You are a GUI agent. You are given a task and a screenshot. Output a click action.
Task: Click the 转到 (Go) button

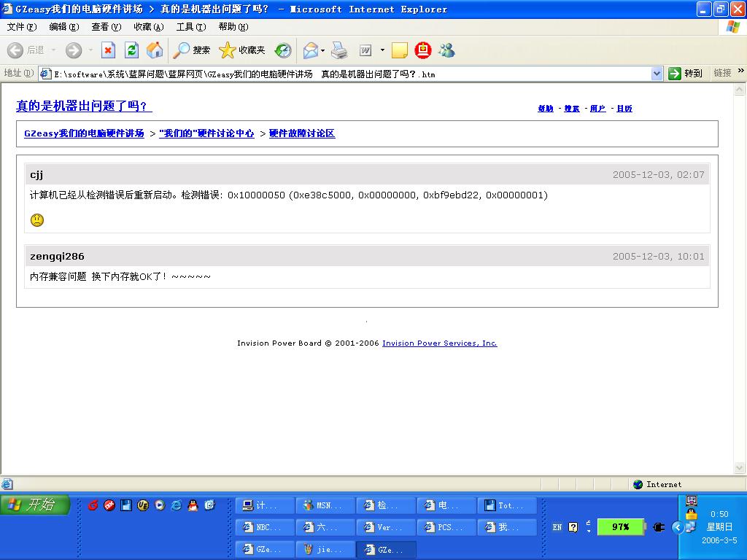pyautogui.click(x=686, y=74)
